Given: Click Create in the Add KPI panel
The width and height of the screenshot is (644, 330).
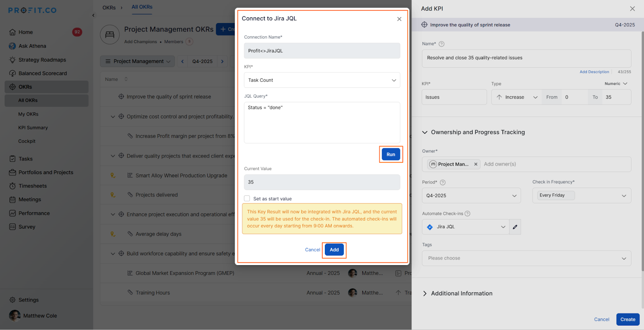Looking at the screenshot, I should 628,320.
